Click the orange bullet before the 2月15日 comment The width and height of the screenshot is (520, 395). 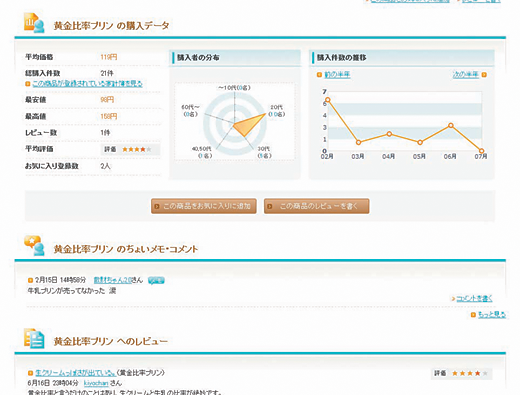coord(30,280)
